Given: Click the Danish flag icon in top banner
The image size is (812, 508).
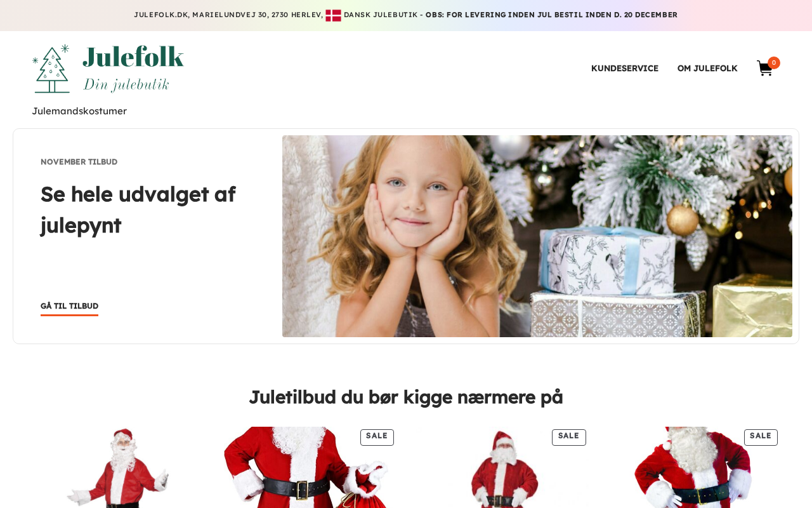Looking at the screenshot, I should pyautogui.click(x=333, y=15).
